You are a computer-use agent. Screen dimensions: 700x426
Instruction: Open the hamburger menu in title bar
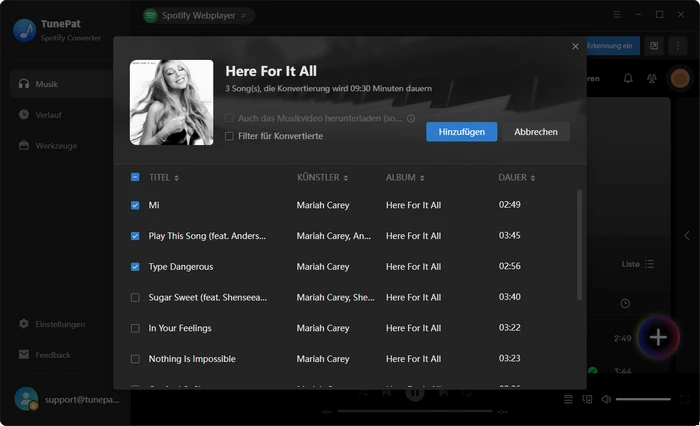click(617, 15)
